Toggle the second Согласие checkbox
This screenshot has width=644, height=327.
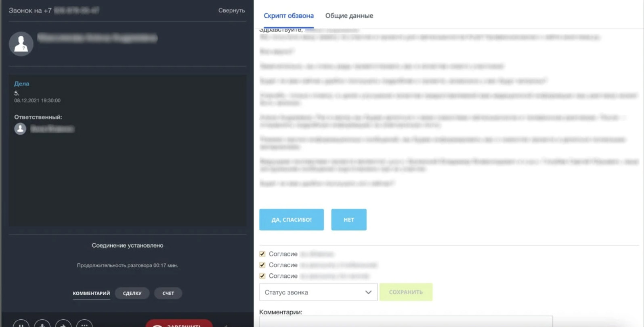coord(262,265)
